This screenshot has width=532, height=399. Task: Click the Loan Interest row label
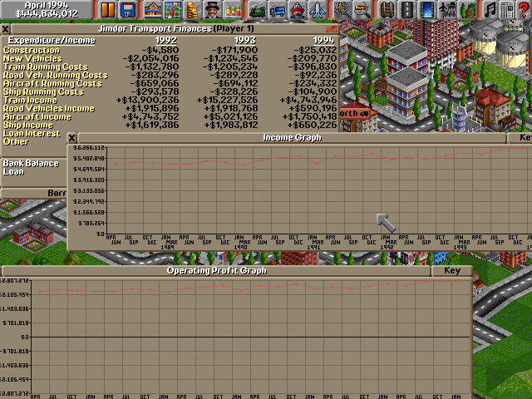(x=32, y=133)
